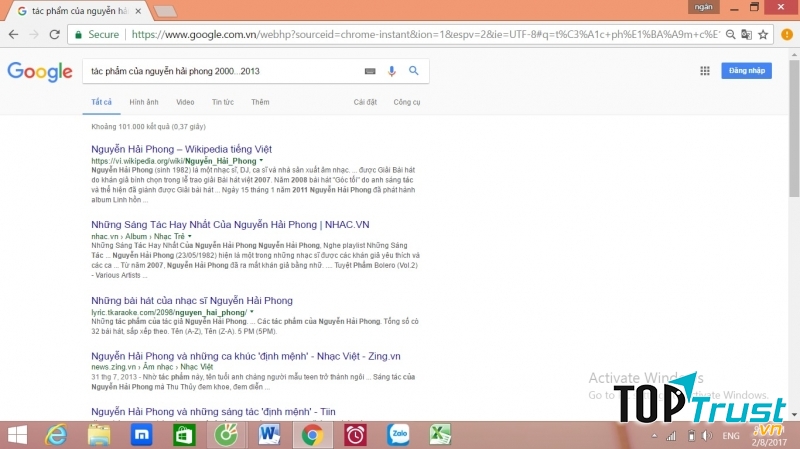The height and width of the screenshot is (449, 800).
Task: Click the ngân profile name button
Action: [704, 7]
